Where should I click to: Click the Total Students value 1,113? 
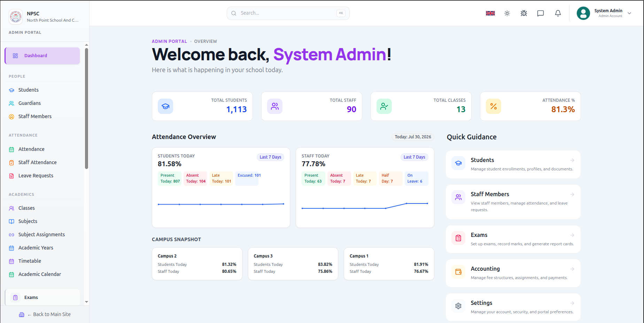(x=236, y=109)
